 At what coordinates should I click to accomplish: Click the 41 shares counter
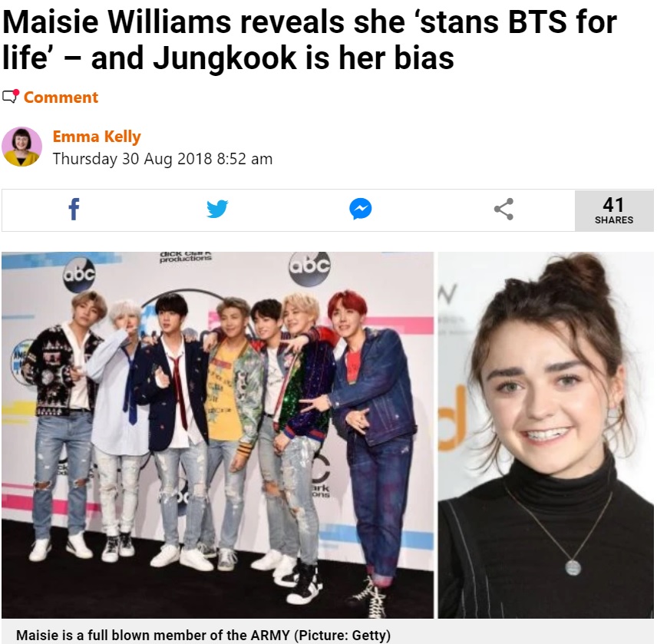pyautogui.click(x=614, y=210)
